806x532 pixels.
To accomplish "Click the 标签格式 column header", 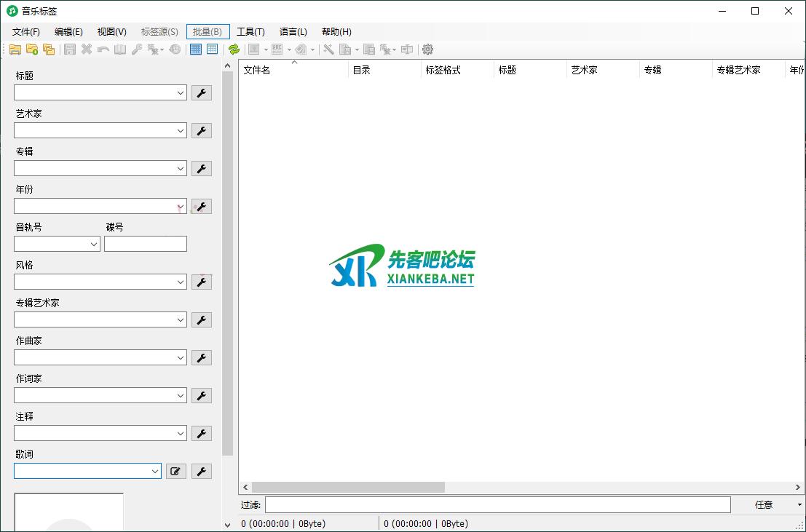I will click(455, 71).
